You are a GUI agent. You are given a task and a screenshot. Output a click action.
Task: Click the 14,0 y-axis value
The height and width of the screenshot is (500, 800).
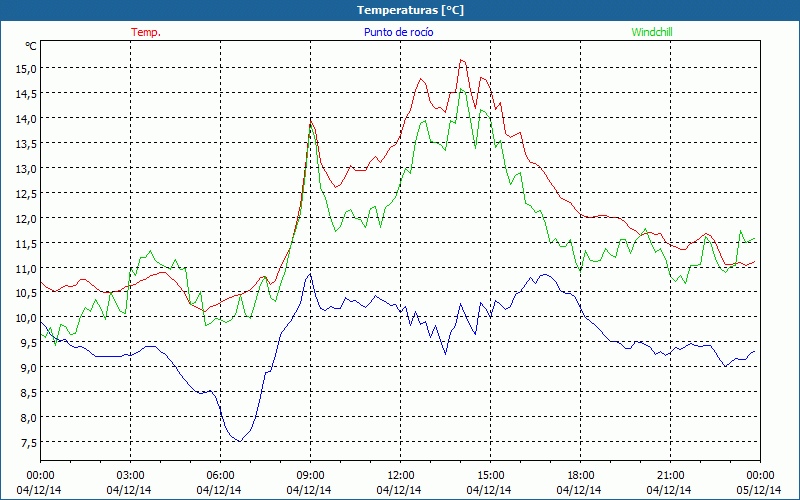pos(26,118)
